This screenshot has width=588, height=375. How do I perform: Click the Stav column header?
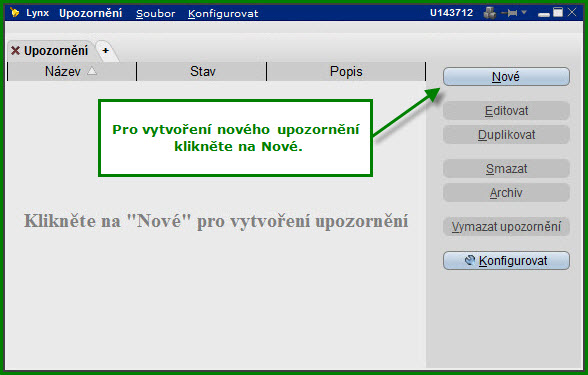coord(202,71)
